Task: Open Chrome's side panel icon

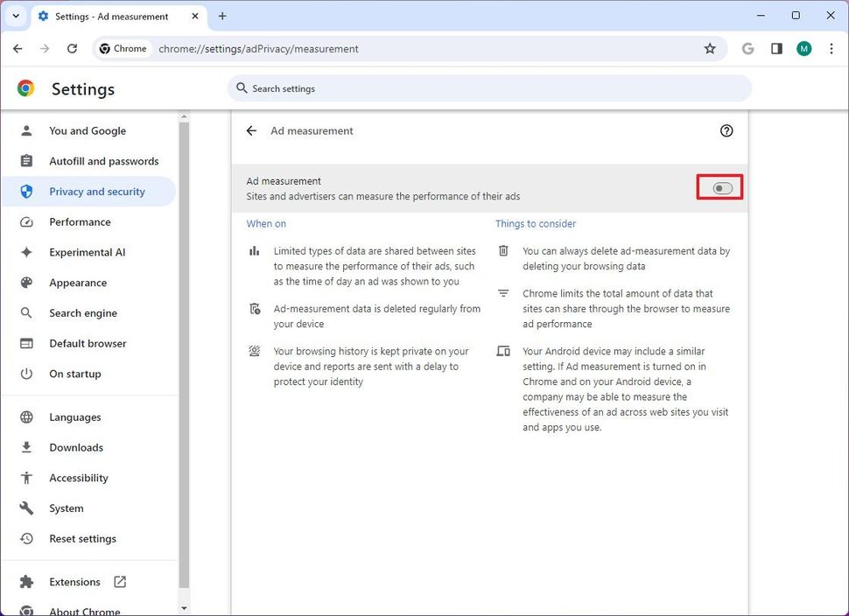Action: pos(775,49)
